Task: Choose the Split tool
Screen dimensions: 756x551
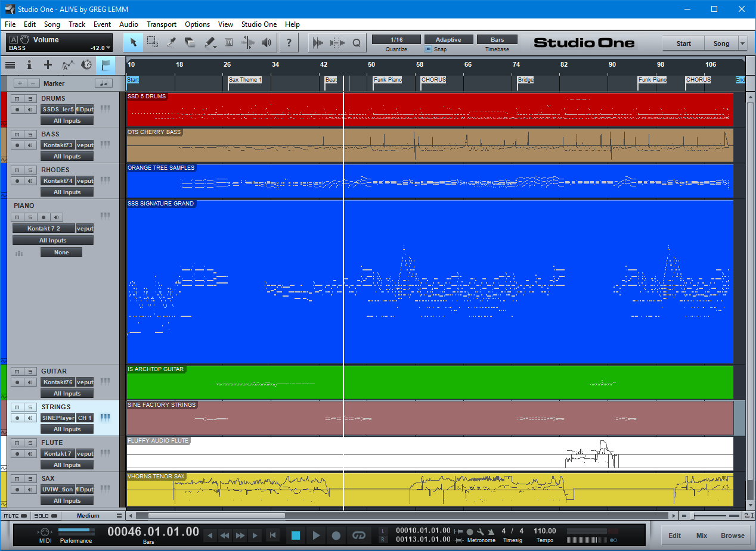Action: coord(172,42)
